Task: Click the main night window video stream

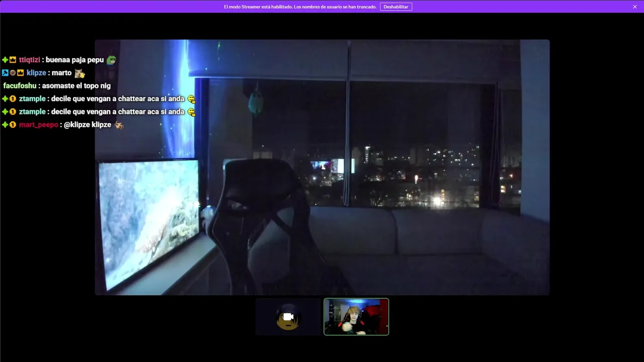Action: tap(322, 167)
